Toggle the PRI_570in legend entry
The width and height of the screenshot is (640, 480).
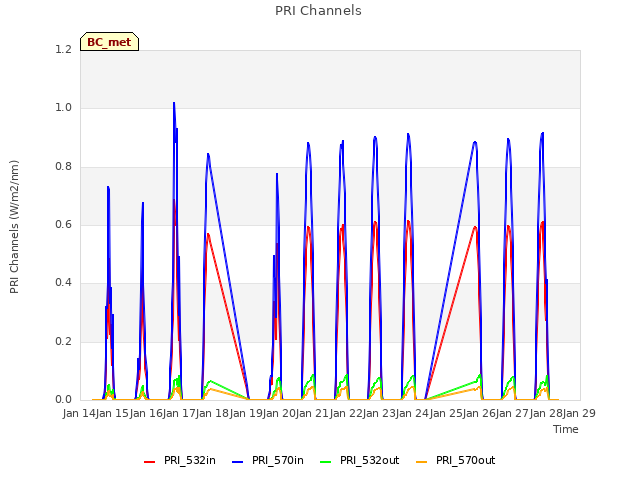click(268, 460)
